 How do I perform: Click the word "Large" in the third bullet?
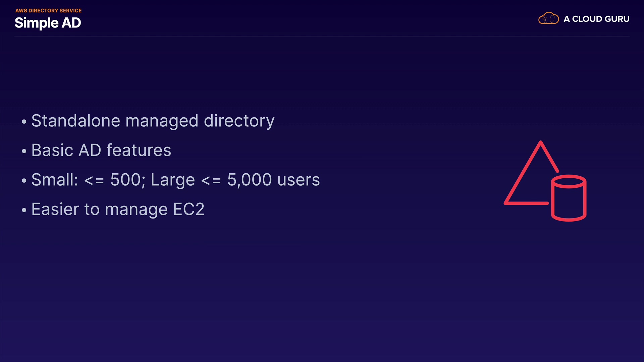click(173, 180)
